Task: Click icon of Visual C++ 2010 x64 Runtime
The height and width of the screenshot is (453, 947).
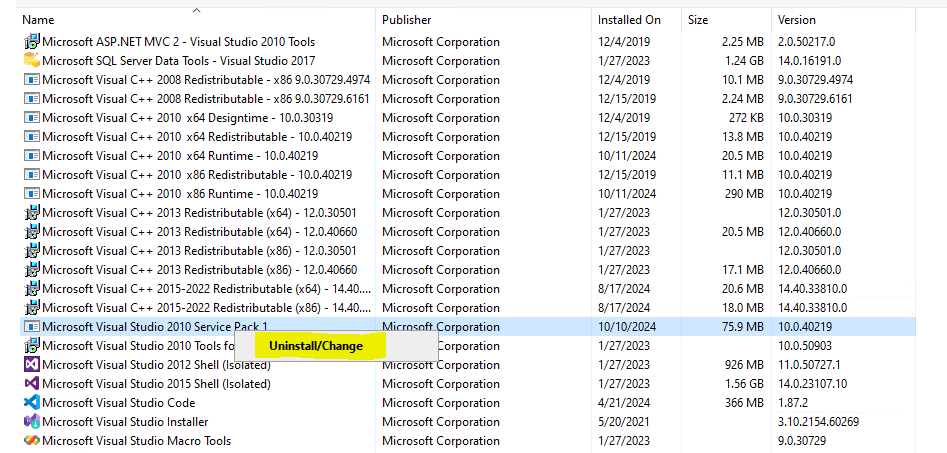Action: click(31, 156)
